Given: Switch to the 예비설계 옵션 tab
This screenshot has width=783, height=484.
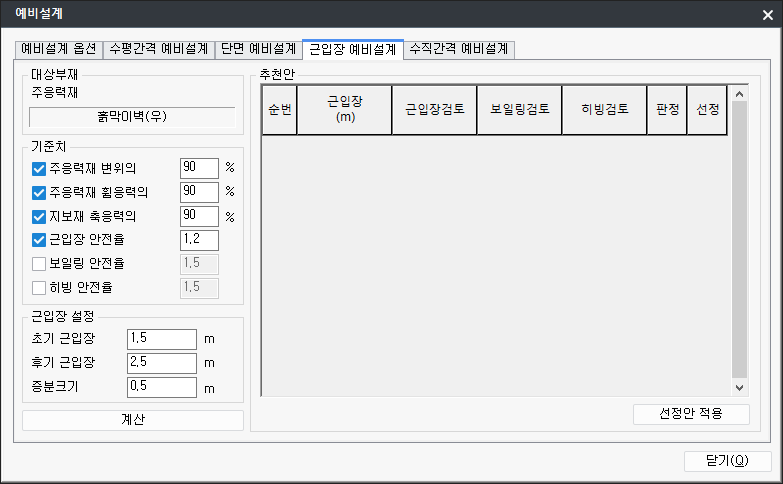Looking at the screenshot, I should [59, 49].
